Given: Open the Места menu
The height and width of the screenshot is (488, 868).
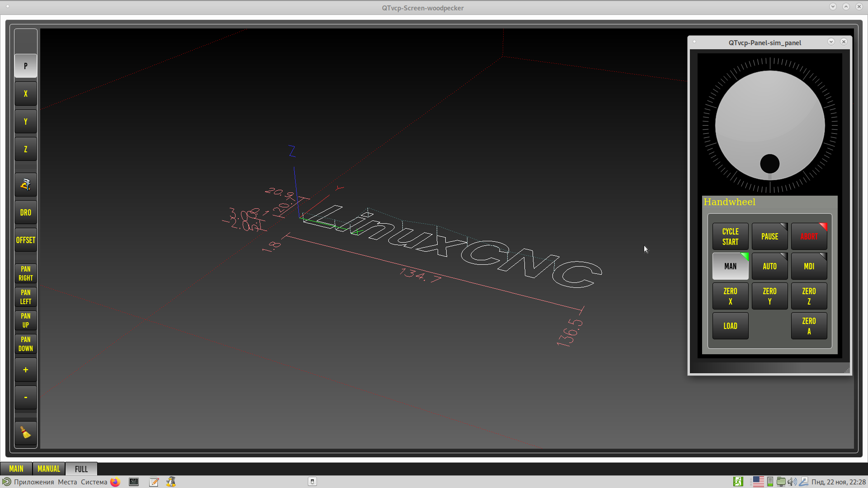Looking at the screenshot, I should (x=67, y=482).
